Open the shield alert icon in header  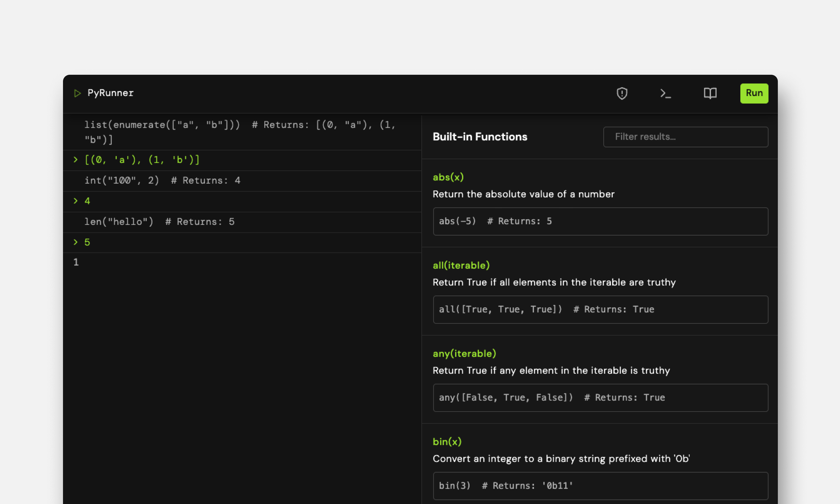622,93
